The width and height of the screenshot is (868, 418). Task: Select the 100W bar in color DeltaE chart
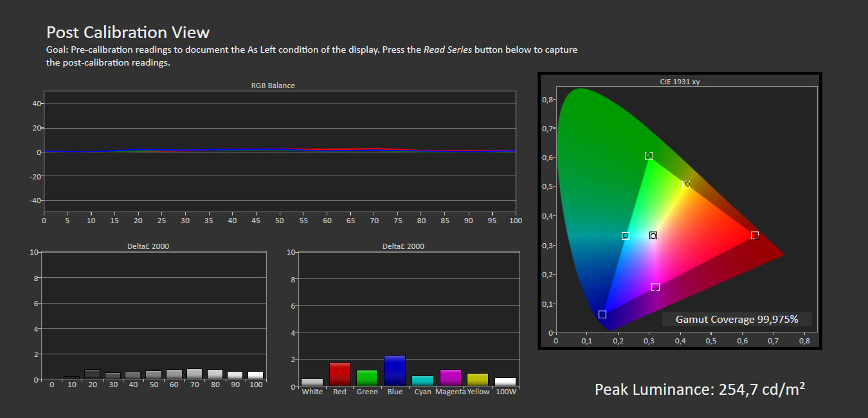pyautogui.click(x=505, y=382)
